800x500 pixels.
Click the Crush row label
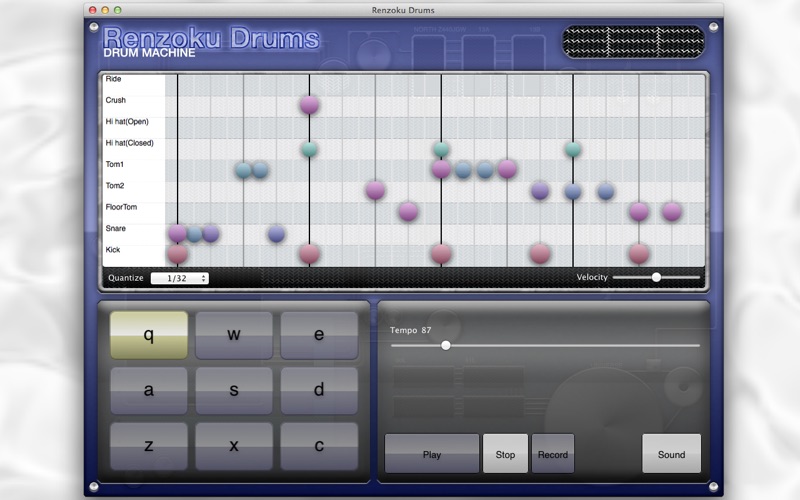(x=115, y=100)
